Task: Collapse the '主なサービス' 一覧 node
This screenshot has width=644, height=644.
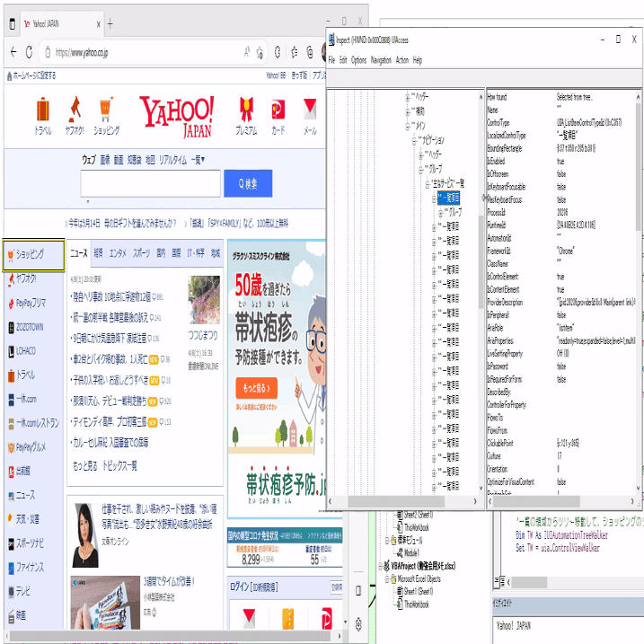Action: [428, 183]
